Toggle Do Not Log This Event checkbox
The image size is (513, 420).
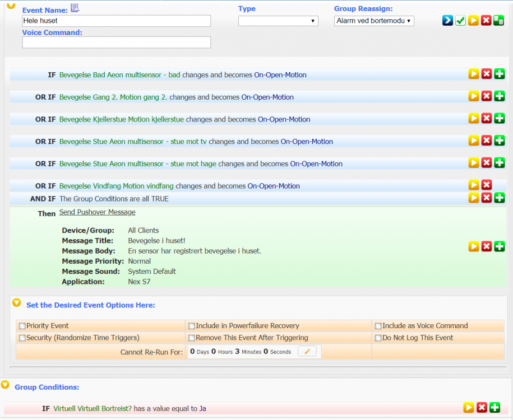[x=378, y=338]
